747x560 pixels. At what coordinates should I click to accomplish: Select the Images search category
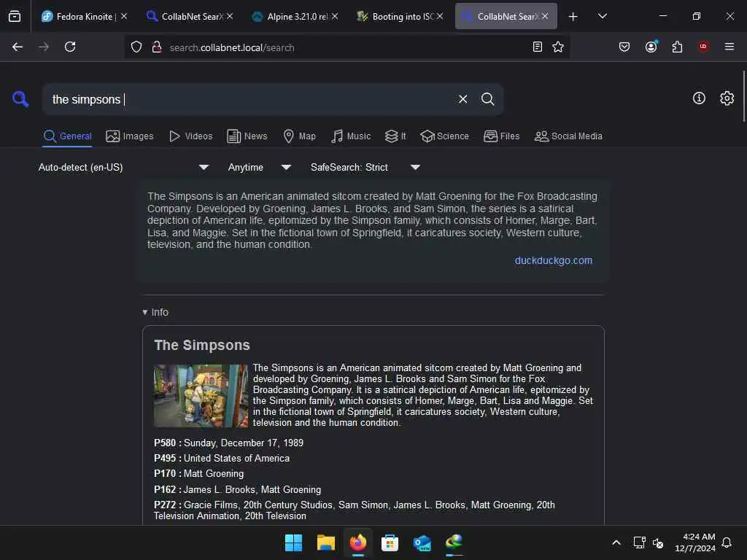(130, 136)
